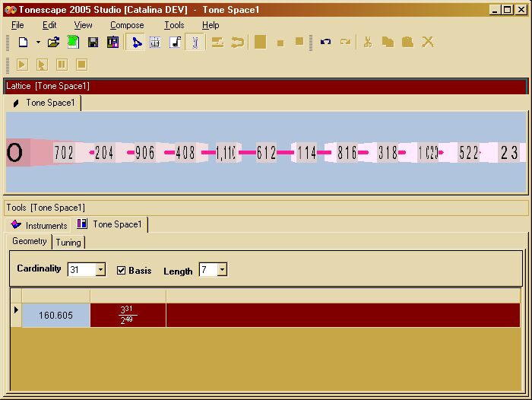The height and width of the screenshot is (400, 532).
Task: Expand the Cardinality dropdown arrow
Action: tap(100, 270)
